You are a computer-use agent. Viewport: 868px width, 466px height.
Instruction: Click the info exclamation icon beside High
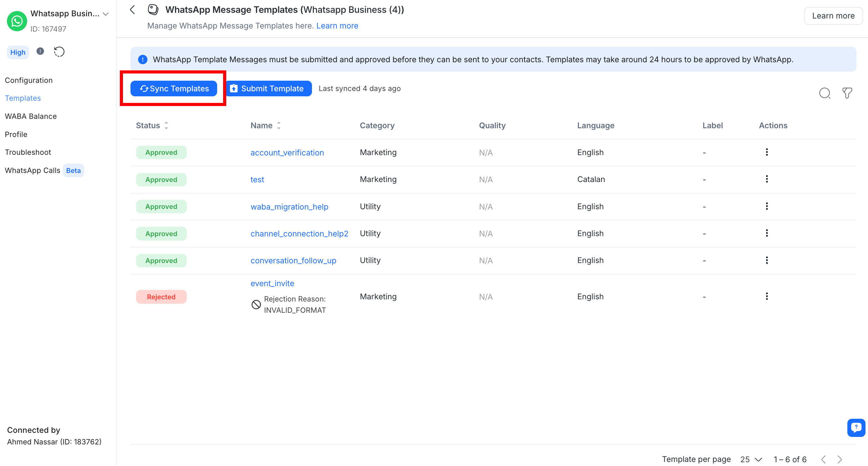40,51
